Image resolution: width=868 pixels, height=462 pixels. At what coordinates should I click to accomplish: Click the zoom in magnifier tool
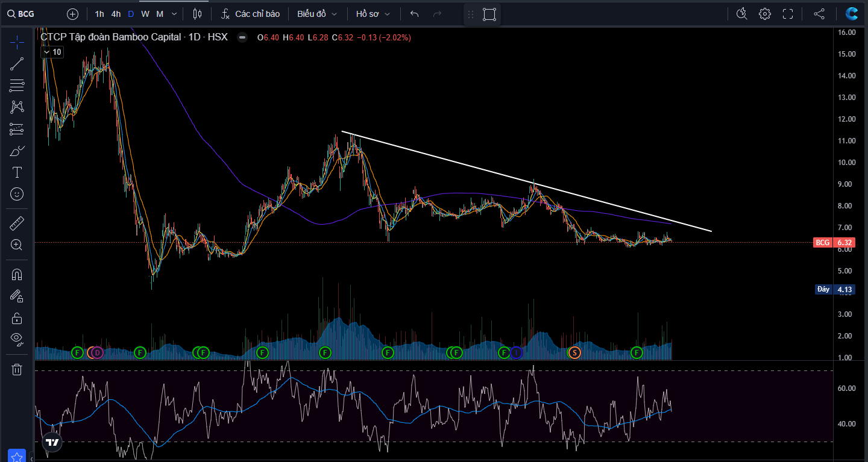[17, 245]
